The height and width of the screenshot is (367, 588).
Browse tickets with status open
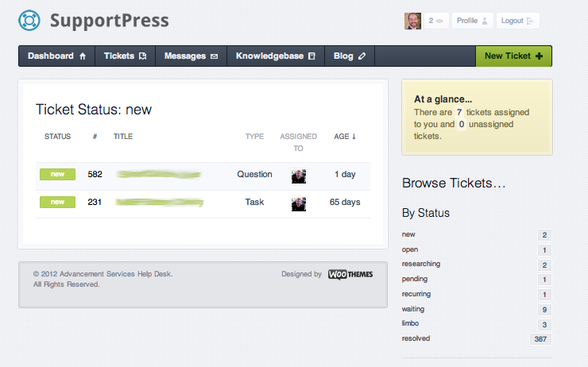coord(410,249)
